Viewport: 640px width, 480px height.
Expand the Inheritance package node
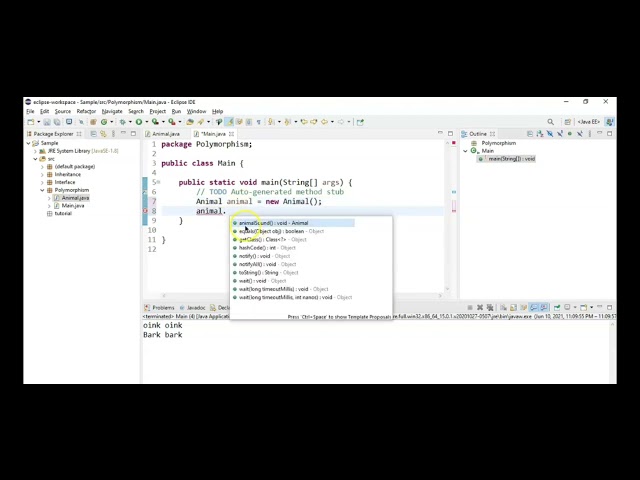point(42,175)
